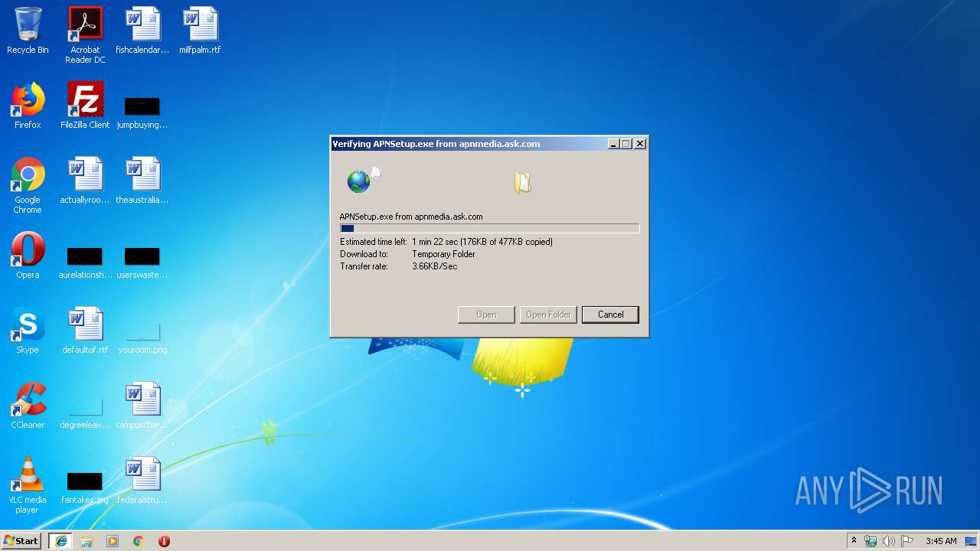
Task: Open the Recycle Bin desktop icon
Action: point(28,31)
